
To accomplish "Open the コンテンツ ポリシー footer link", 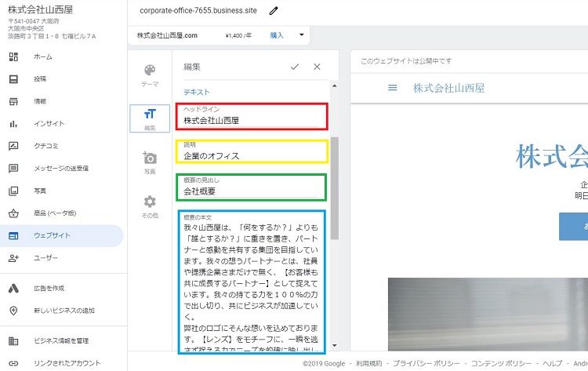I will [x=501, y=363].
